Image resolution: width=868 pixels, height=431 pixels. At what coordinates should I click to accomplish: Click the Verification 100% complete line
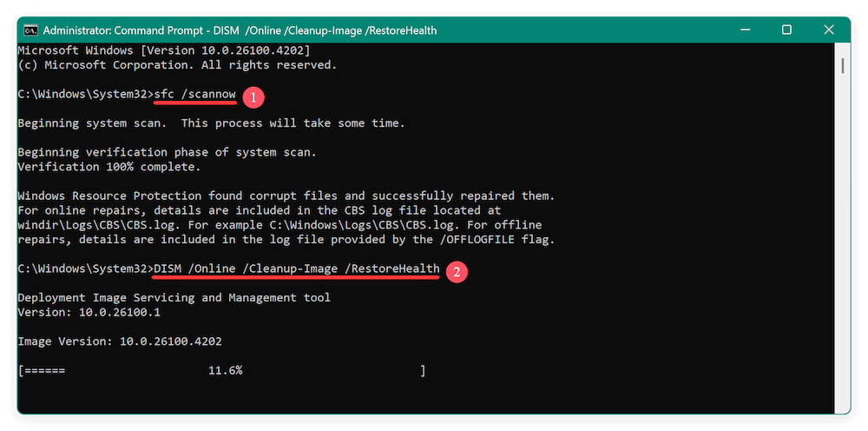tap(108, 167)
